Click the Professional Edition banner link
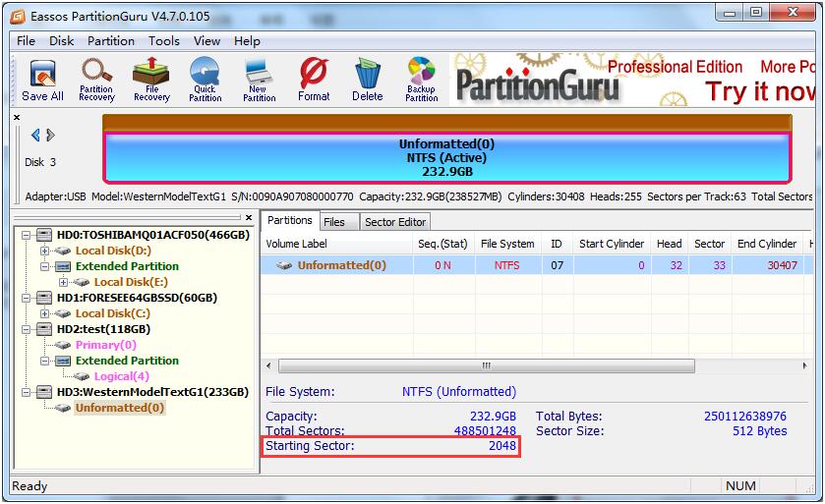Screen dimensions: 825x504 click(676, 67)
